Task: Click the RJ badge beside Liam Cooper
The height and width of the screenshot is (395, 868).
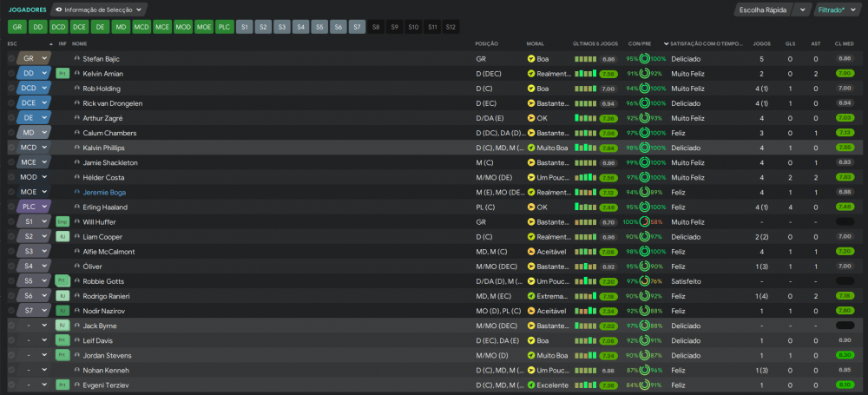Action: click(x=62, y=237)
